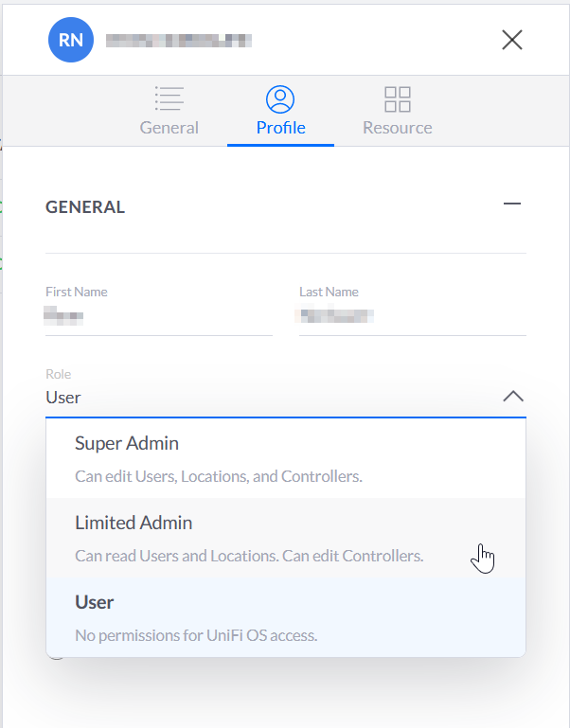The image size is (570, 728).
Task: Click "Can edit Users, Locations, and Controllers" description
Action: (219, 476)
